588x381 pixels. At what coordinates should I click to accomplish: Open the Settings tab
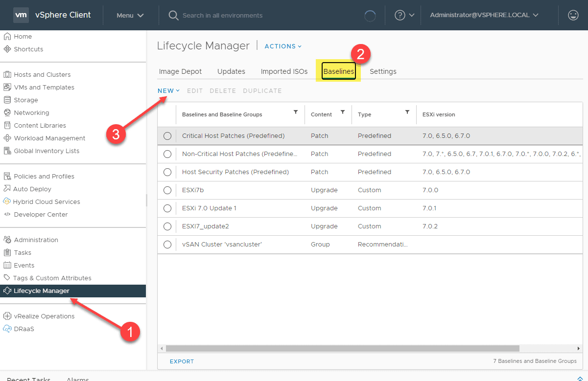tap(383, 71)
